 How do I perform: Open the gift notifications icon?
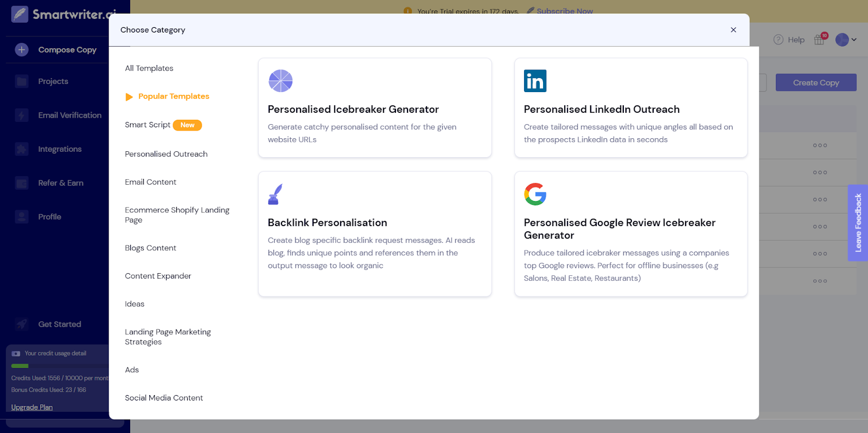[x=819, y=40]
